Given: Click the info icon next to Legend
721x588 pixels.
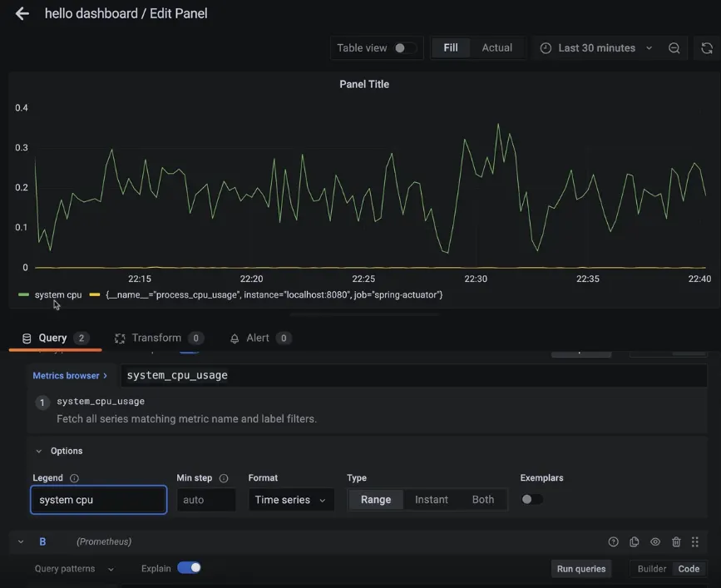Looking at the screenshot, I should coord(75,478).
